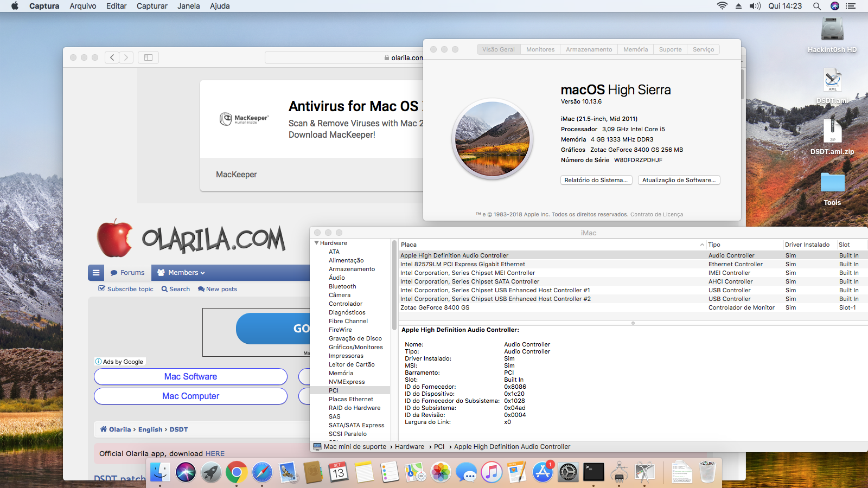868x488 pixels.
Task: Click the Mac Computer ad button
Action: [x=191, y=396]
